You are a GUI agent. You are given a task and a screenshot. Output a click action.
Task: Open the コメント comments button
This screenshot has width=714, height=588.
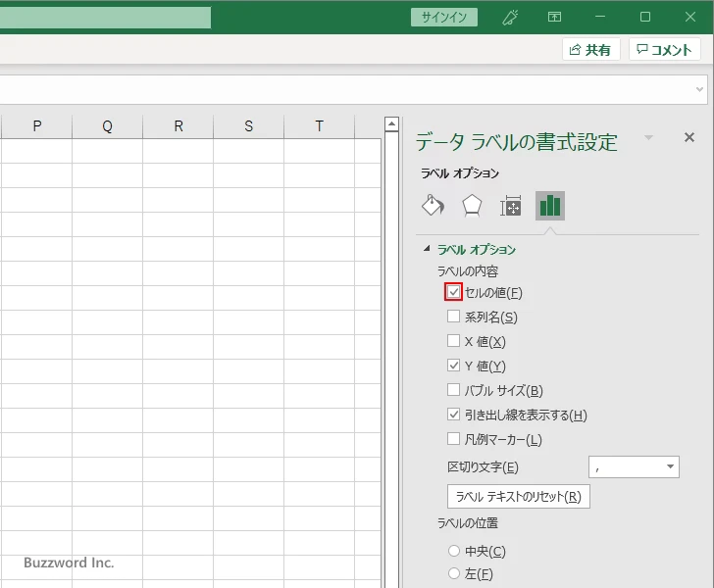[x=664, y=49]
